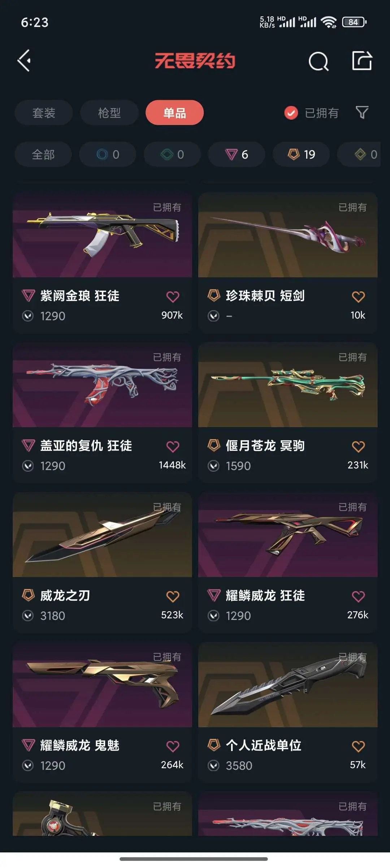
Task: Select the 全部 rarity filter
Action: [43, 155]
